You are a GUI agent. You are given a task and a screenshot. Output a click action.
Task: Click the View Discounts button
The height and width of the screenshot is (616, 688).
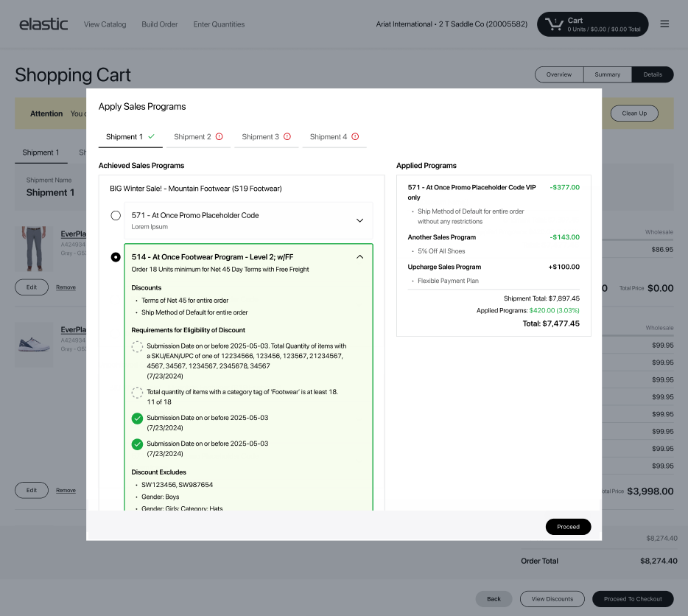pyautogui.click(x=552, y=599)
